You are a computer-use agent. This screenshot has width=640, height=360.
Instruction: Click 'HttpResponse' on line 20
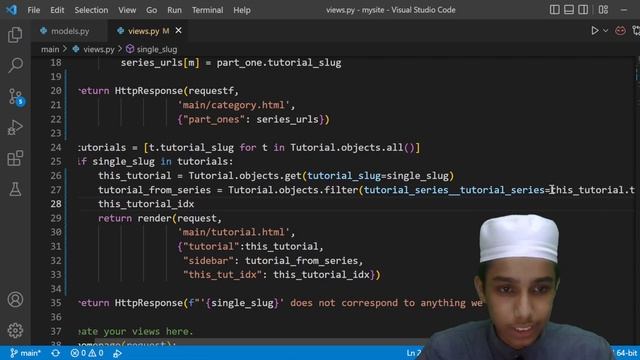149,91
